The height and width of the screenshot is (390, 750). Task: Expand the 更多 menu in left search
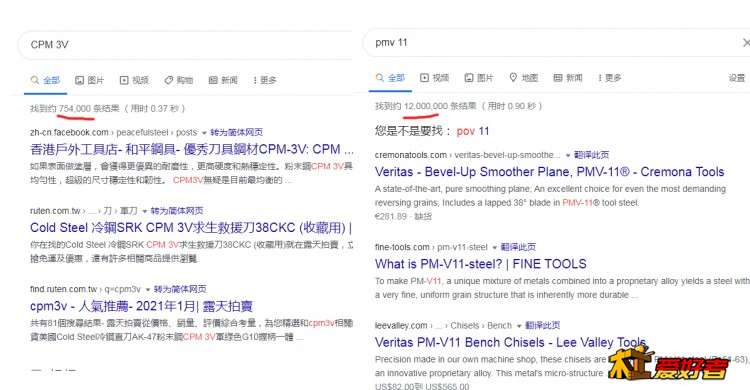point(265,80)
